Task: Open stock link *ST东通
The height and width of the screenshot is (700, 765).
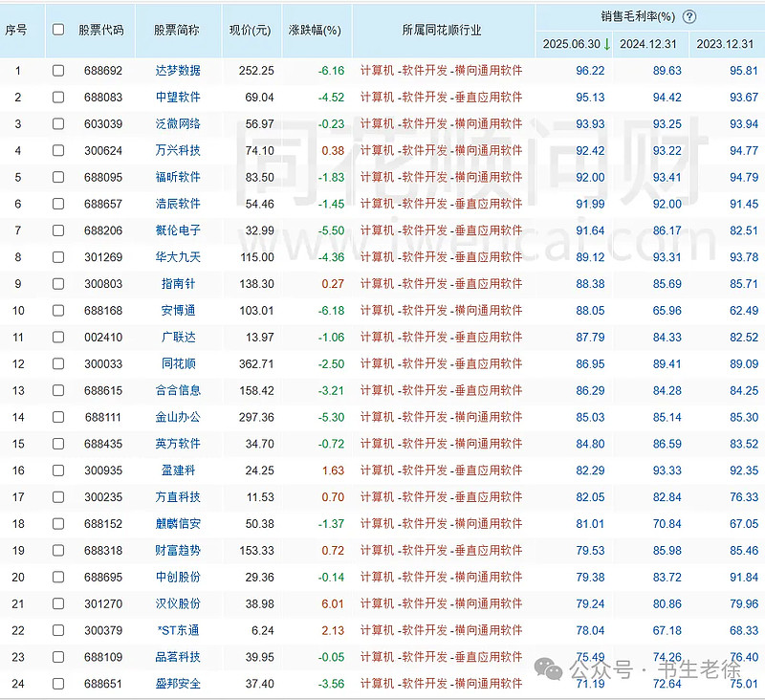Action: [x=178, y=630]
